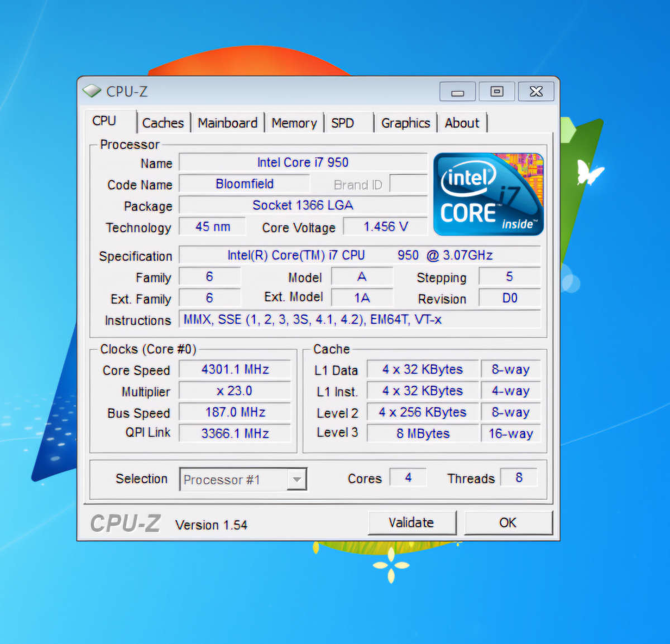Viewport: 670px width, 644px height.
Task: Switch to the Caches tab
Action: [x=163, y=122]
